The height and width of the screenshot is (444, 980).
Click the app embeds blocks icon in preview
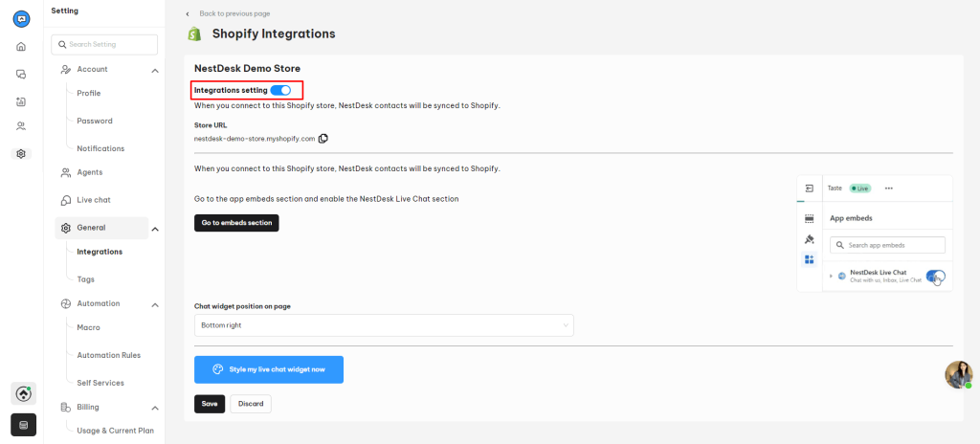[x=810, y=259]
